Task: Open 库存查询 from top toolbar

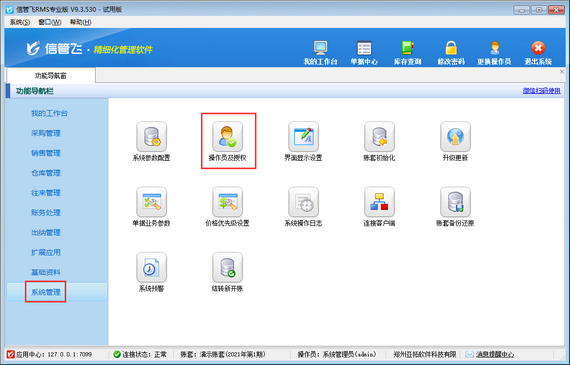Action: point(408,53)
